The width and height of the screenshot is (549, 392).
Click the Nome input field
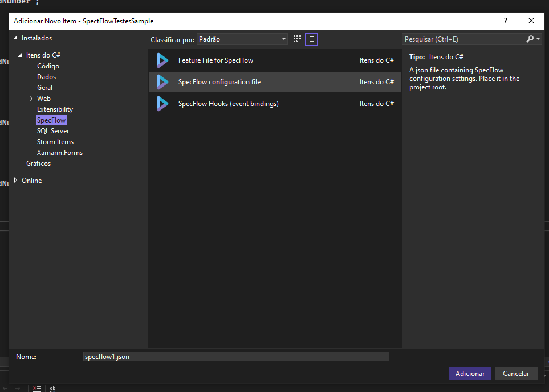[x=237, y=356]
